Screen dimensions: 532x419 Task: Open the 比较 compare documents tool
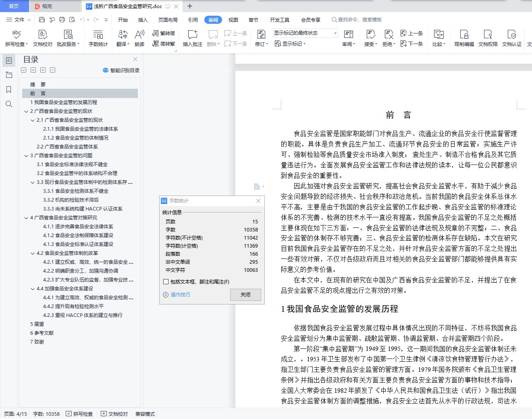439,38
